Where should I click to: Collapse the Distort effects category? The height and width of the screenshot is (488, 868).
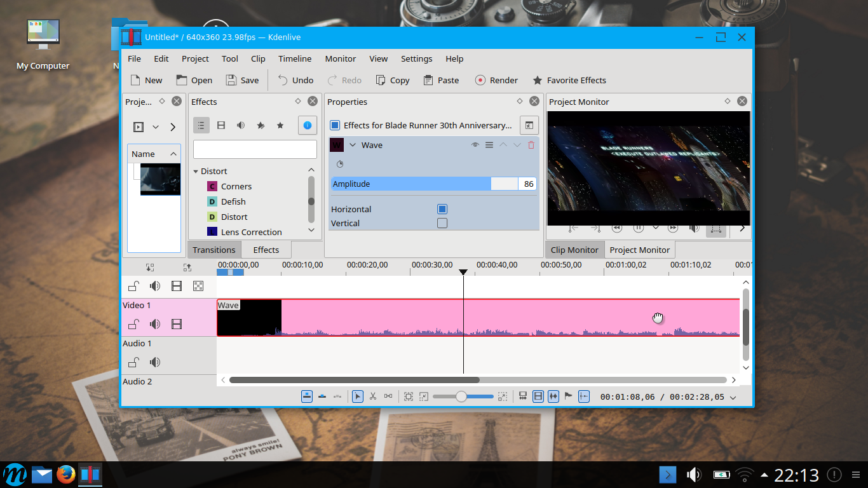(x=196, y=171)
